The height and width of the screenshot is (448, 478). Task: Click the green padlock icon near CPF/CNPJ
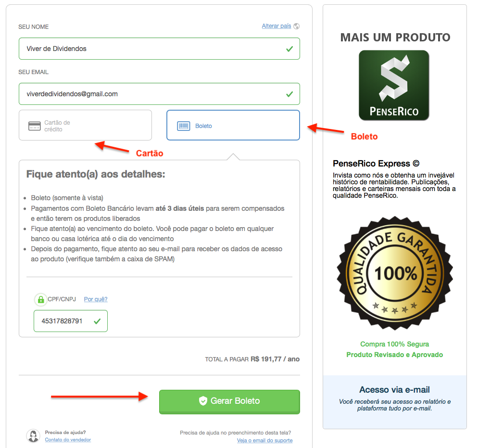[40, 299]
